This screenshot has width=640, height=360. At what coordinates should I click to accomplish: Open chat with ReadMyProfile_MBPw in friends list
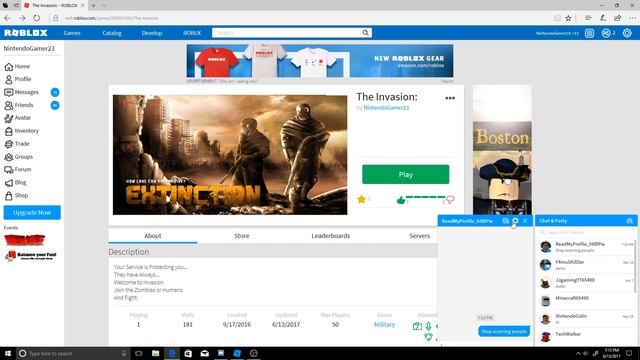(x=586, y=247)
